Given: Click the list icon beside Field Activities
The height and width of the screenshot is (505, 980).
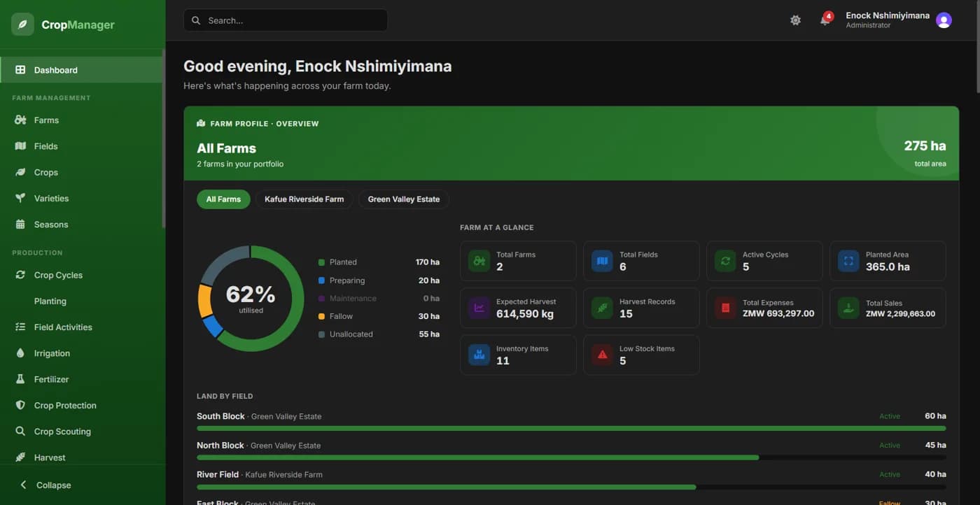Looking at the screenshot, I should 20,327.
